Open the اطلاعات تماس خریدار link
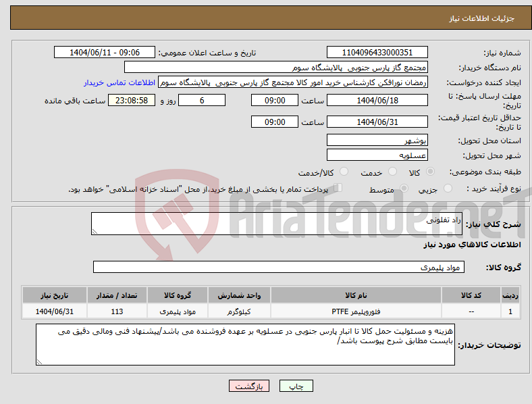Screen dimensions: 532x404 pos(119,82)
